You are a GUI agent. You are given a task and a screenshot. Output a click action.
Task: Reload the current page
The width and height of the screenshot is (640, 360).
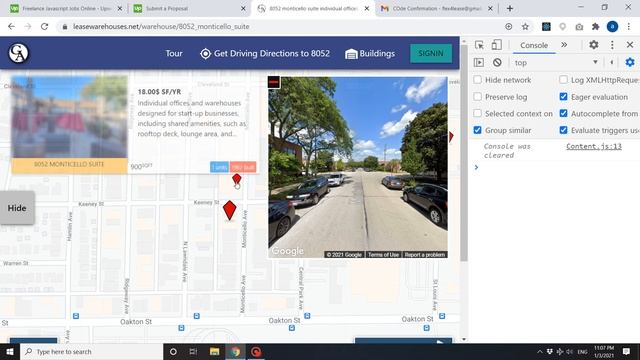[44, 27]
